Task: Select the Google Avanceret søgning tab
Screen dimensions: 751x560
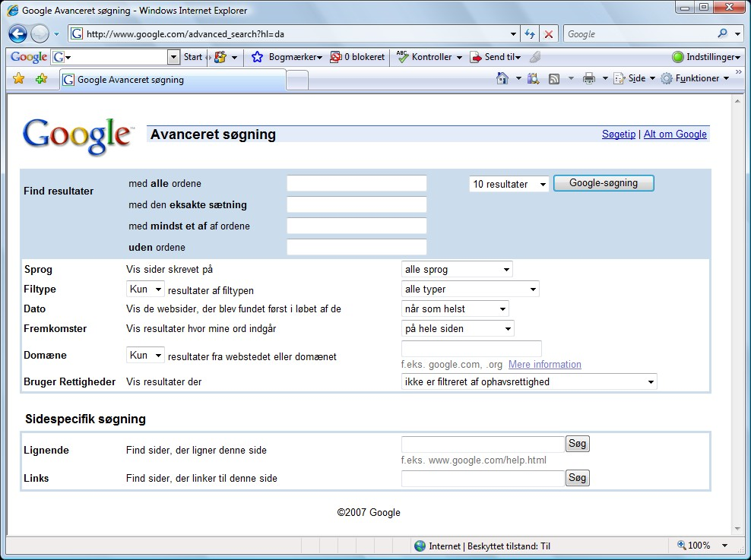Action: (x=173, y=80)
